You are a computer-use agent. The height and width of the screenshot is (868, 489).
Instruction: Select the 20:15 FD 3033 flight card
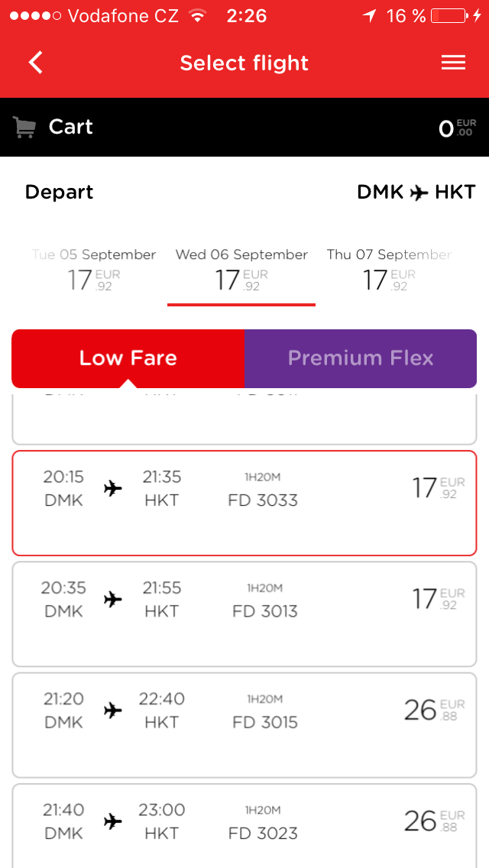pos(244,504)
